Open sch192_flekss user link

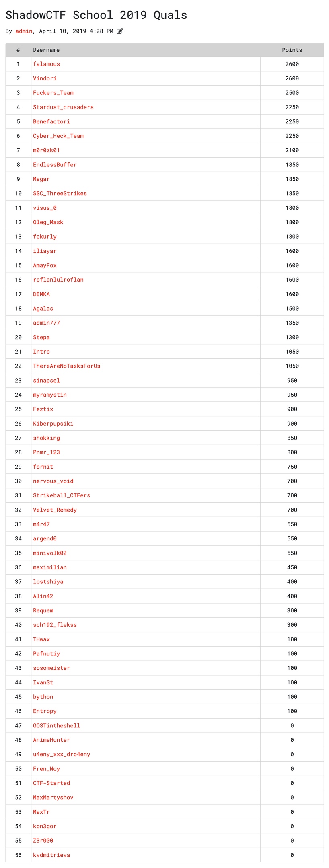point(55,625)
